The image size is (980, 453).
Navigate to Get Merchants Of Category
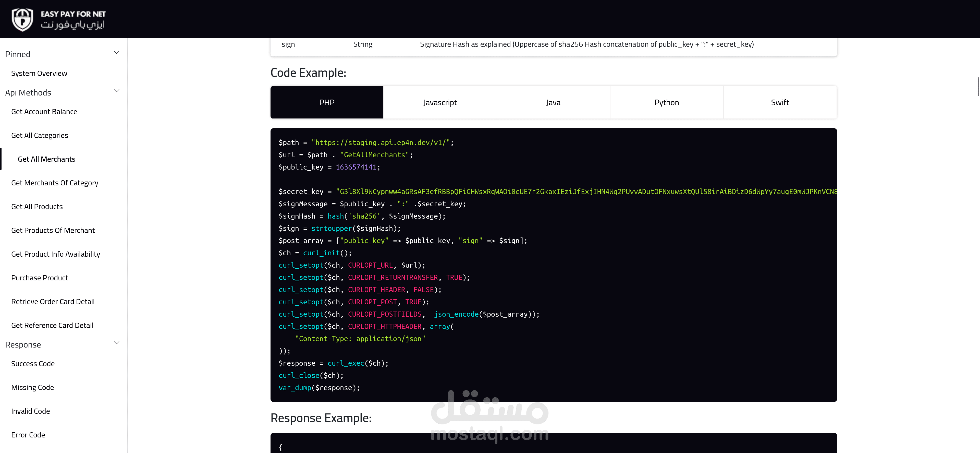[x=55, y=183]
